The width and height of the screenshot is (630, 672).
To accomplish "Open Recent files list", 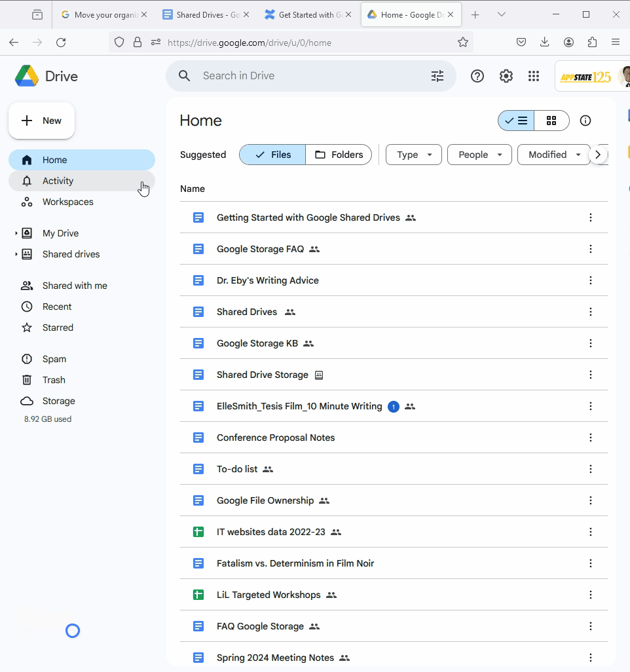I will [x=82, y=307].
